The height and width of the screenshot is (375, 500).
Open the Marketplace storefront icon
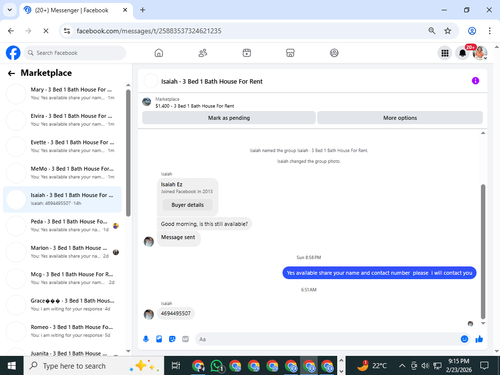(x=290, y=53)
